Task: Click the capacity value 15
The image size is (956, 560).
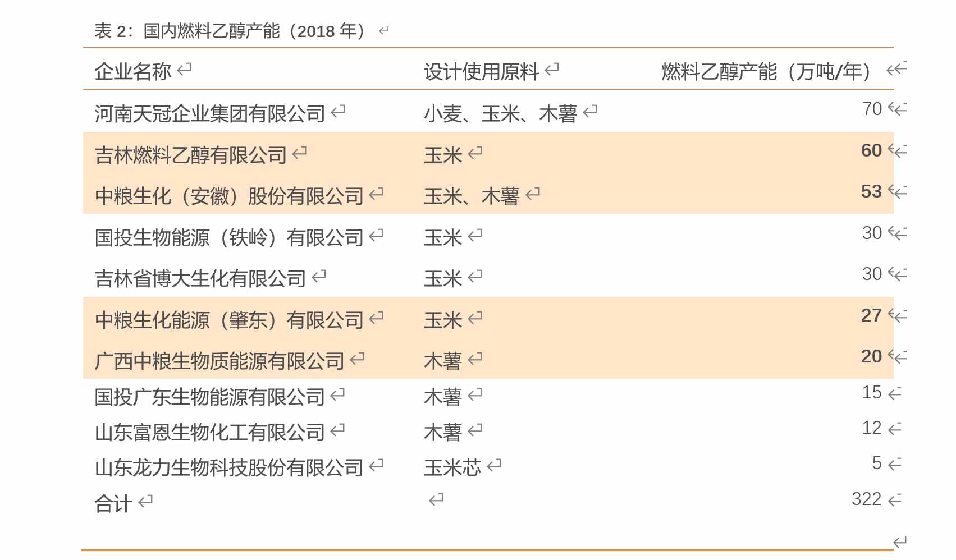Action: pos(872,392)
